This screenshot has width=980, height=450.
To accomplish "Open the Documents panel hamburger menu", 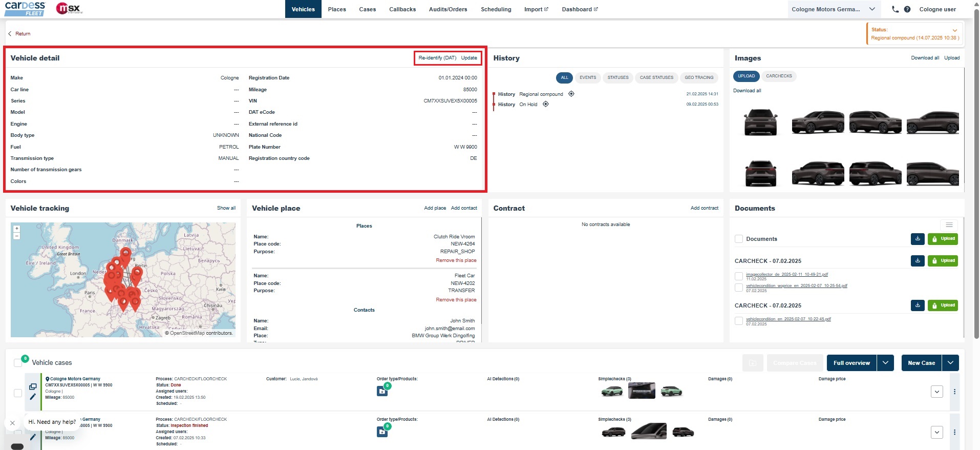I will pos(949,225).
